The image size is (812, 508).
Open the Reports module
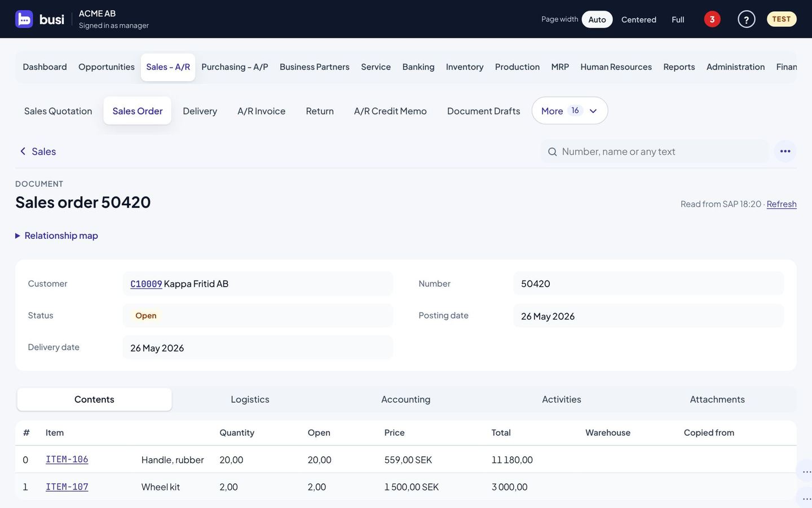pyautogui.click(x=679, y=67)
